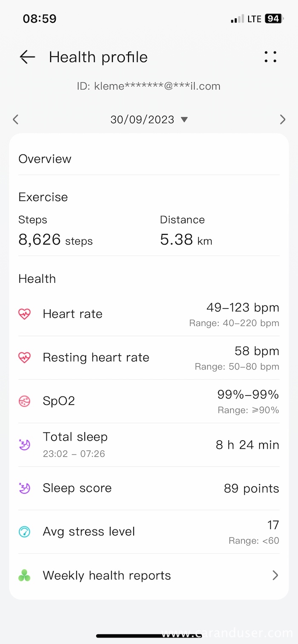The width and height of the screenshot is (298, 644).
Task: Tap the battery indicator in status bar
Action: (273, 19)
